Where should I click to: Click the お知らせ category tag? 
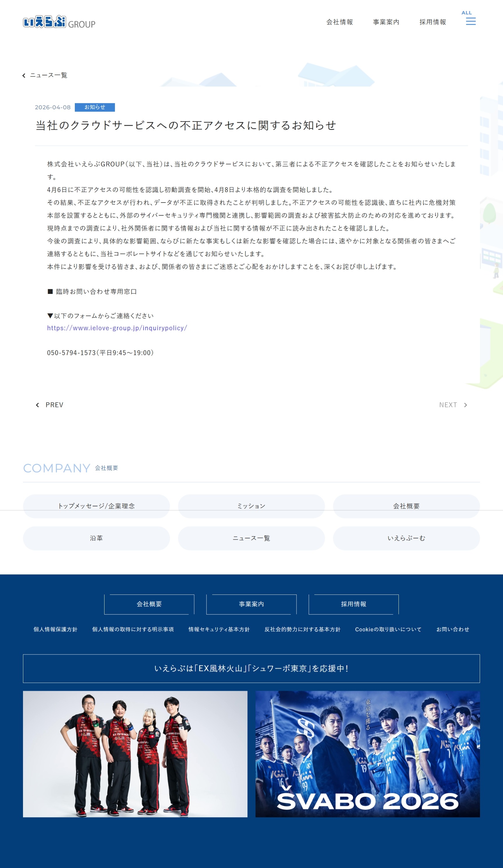point(95,107)
